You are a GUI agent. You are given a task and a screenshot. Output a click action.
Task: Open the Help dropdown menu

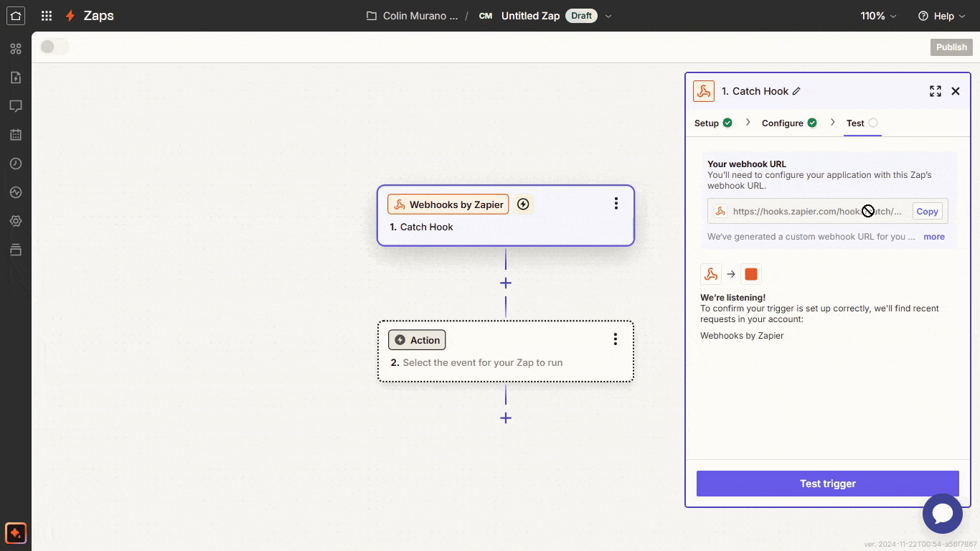click(942, 16)
